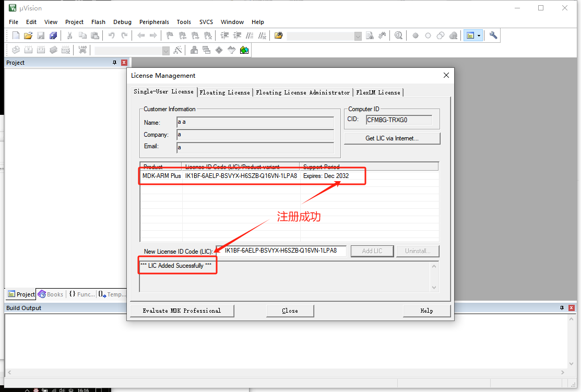Open the Edit menu
This screenshot has height=392, width=581.
coord(31,22)
